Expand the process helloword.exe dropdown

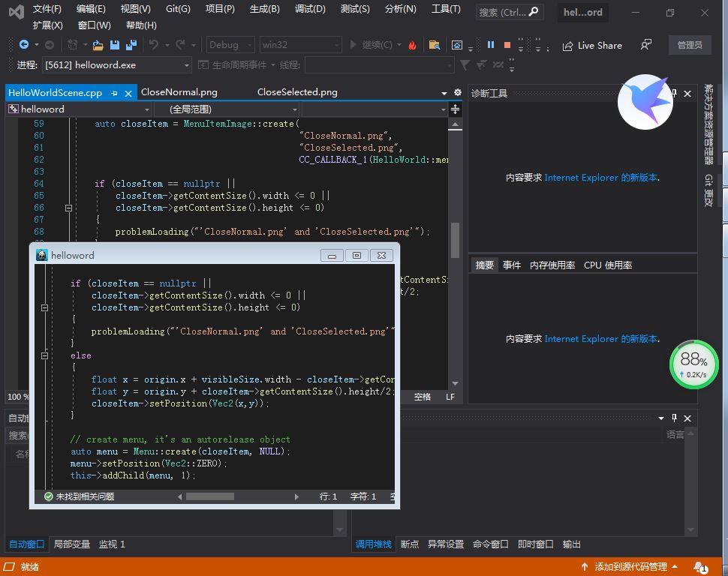click(185, 65)
